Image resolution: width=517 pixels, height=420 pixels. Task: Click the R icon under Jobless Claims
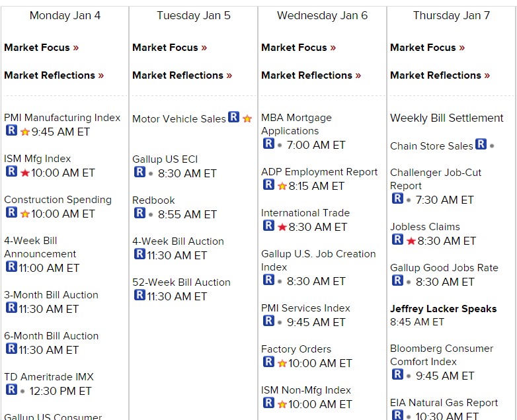tap(397, 239)
